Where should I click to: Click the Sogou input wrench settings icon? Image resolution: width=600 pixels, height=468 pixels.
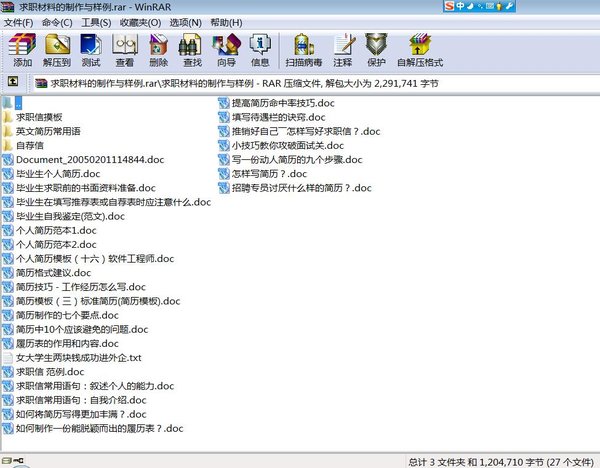[x=509, y=6]
